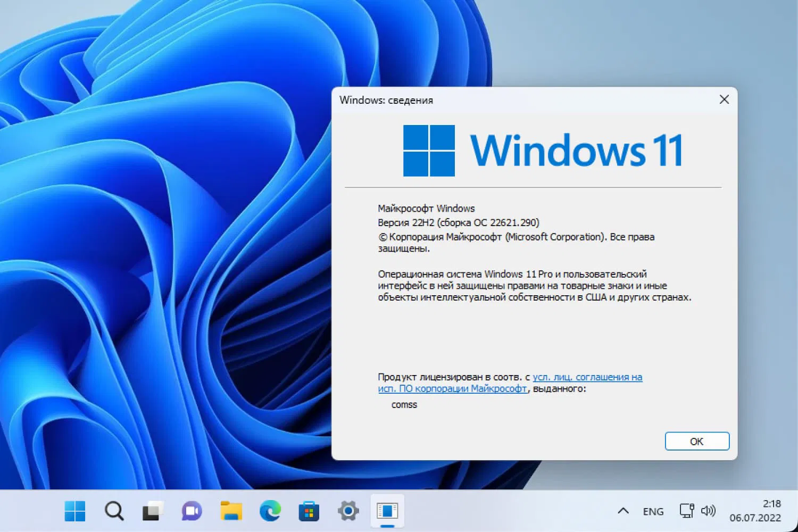This screenshot has height=532, width=798.
Task: Select the comss license name text
Action: pyautogui.click(x=404, y=404)
